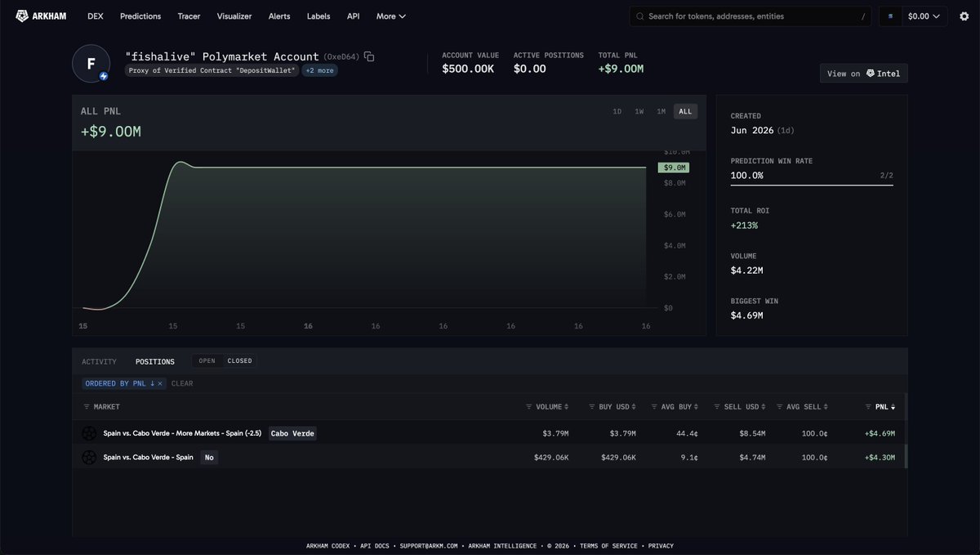Click the filter icon beside AVG BUY header

654,406
